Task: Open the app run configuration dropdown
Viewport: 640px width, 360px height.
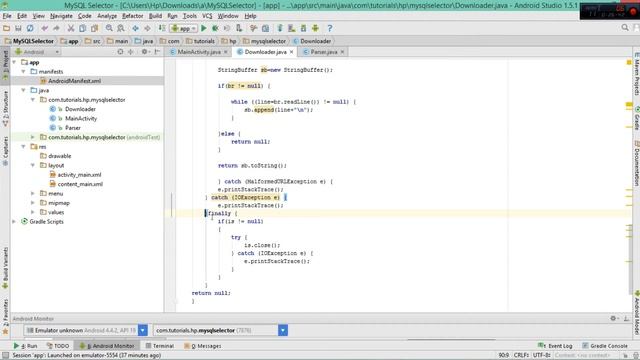Action: pos(184,28)
